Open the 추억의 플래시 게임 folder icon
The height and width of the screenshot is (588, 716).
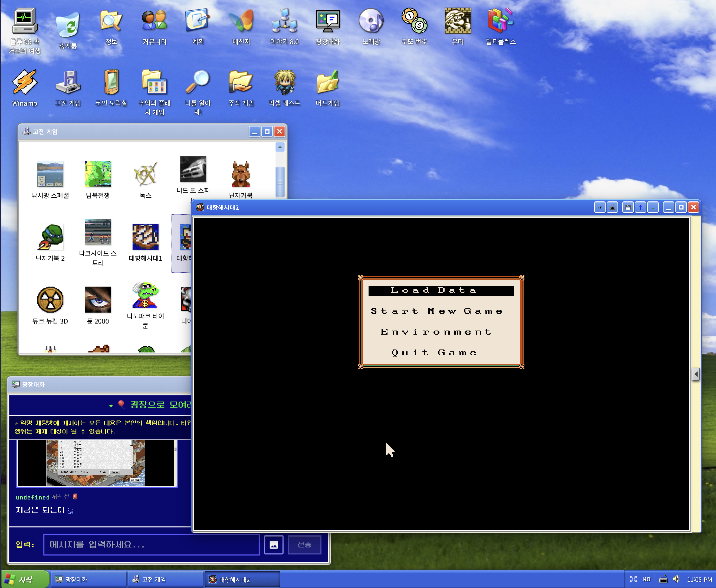pyautogui.click(x=154, y=93)
